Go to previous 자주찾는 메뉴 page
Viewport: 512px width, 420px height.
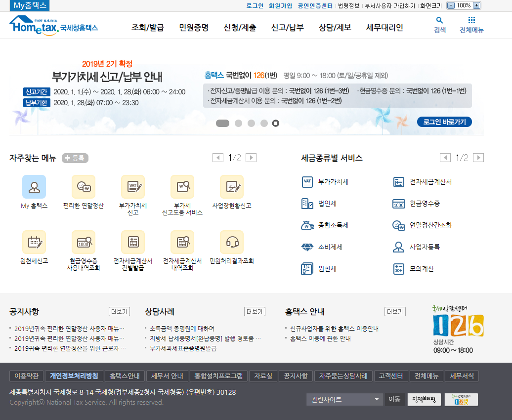218,158
